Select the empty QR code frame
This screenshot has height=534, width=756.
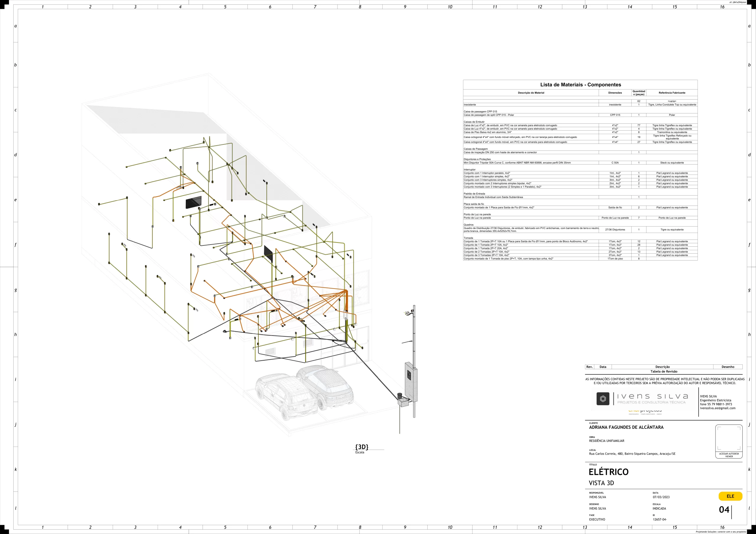pos(729,438)
